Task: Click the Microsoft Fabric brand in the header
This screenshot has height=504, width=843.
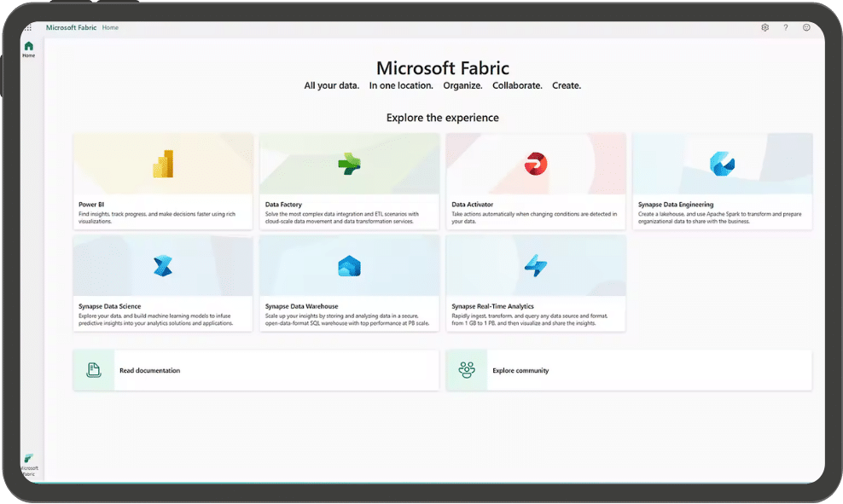Action: click(x=71, y=27)
